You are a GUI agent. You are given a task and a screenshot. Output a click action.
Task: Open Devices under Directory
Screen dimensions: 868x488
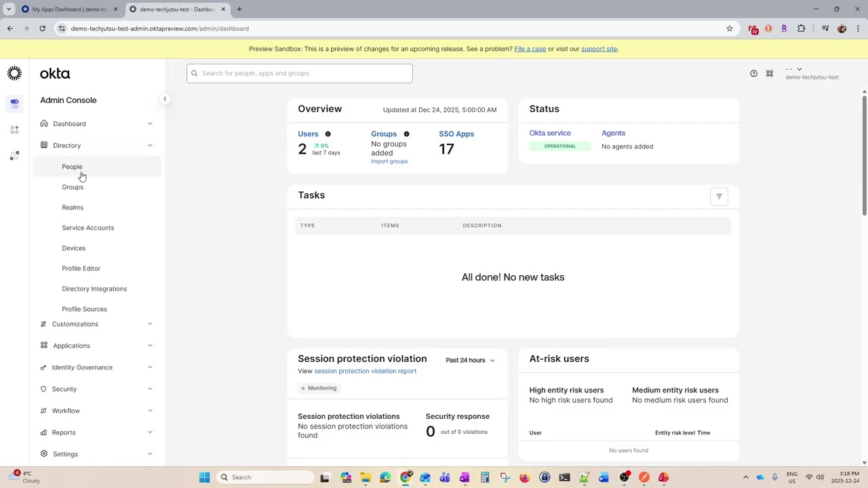tap(73, 248)
